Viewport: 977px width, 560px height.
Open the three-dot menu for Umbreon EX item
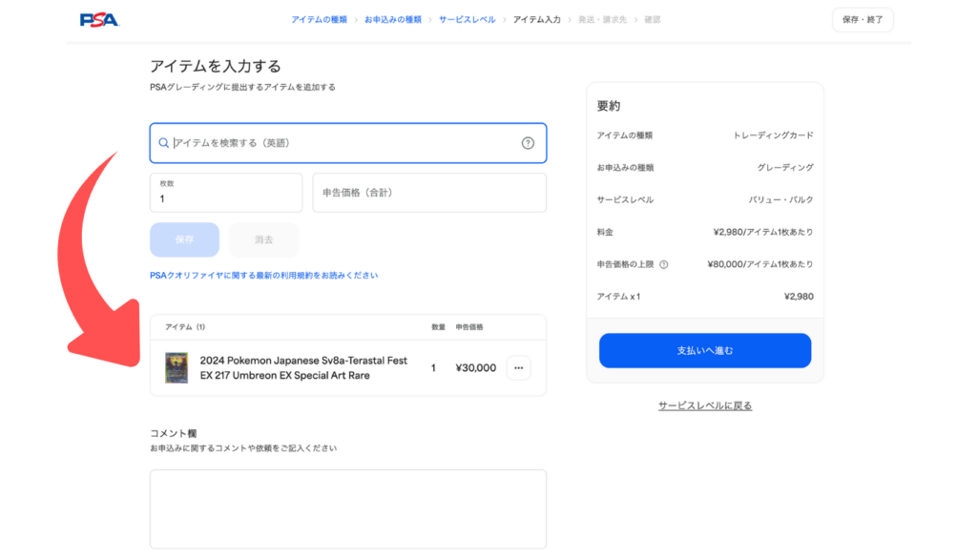[x=518, y=368]
